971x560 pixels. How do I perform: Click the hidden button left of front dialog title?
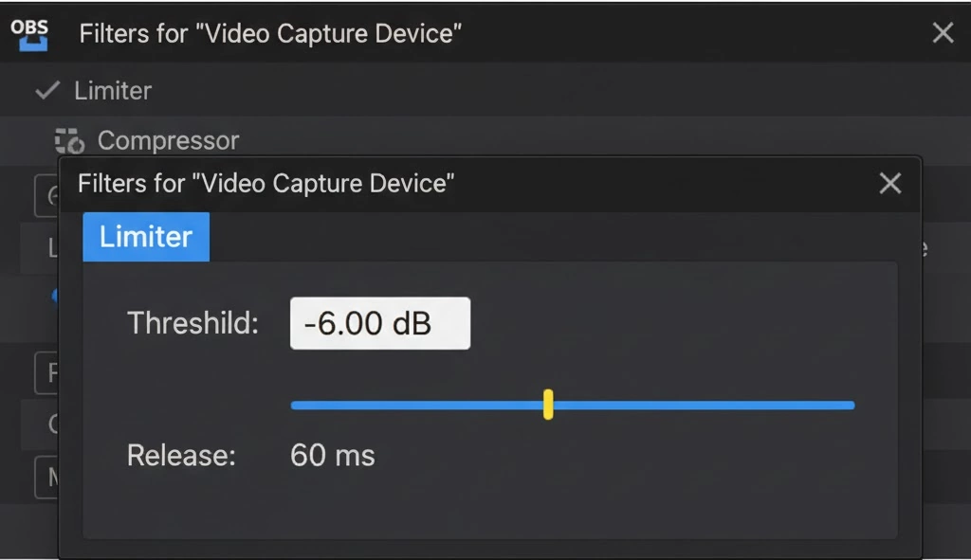point(46,195)
